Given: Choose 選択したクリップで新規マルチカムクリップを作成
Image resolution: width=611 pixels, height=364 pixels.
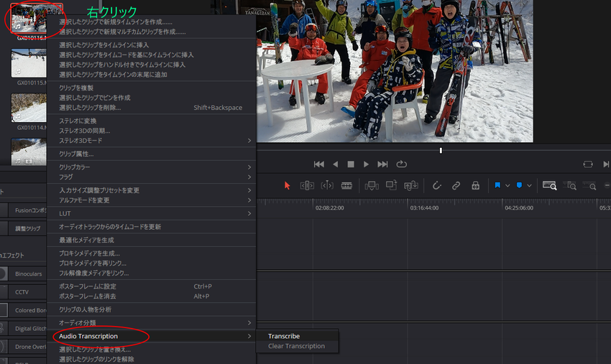Looking at the screenshot, I should click(152, 32).
